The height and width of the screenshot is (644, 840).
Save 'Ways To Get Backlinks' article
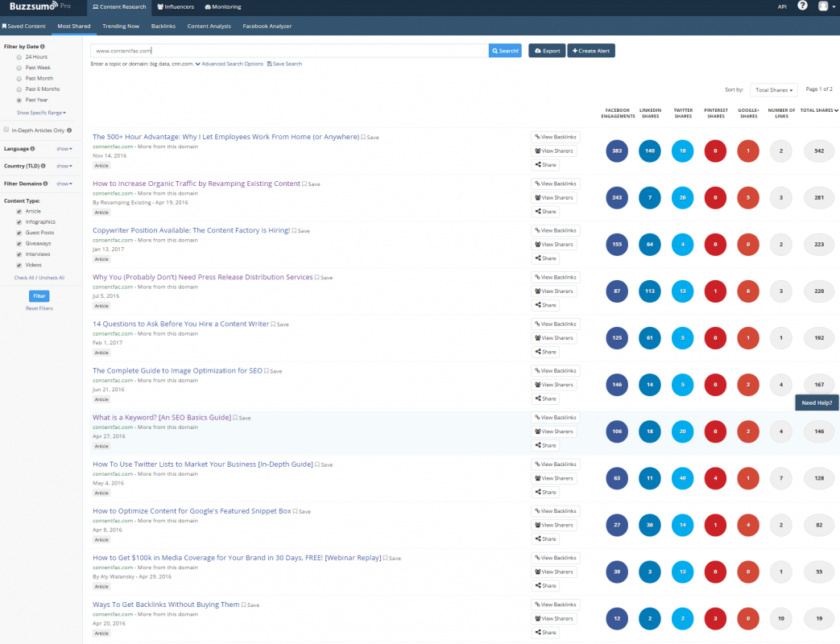(250, 605)
